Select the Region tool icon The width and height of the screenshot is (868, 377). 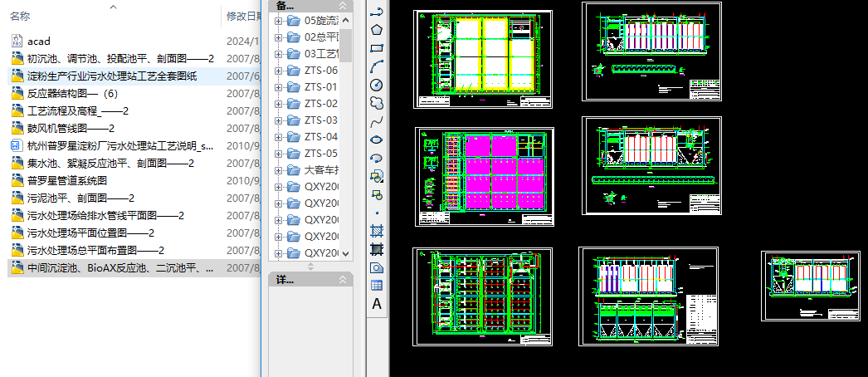(377, 267)
